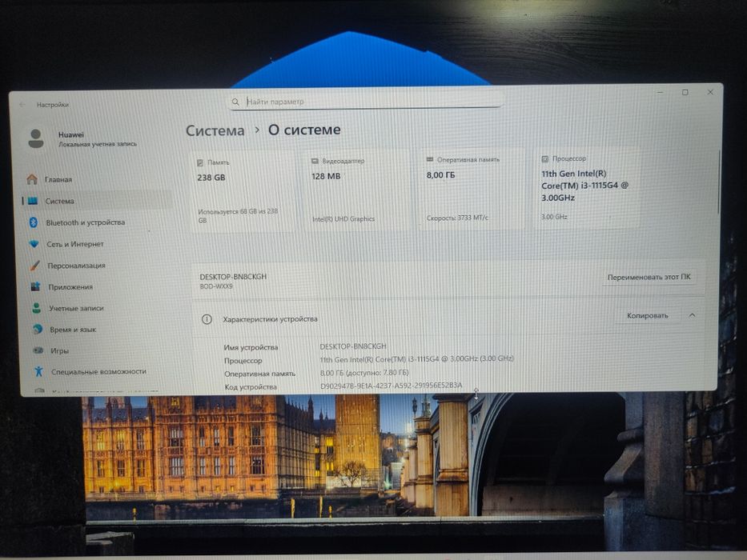Click the Переименовать этот ПК button

point(649,277)
